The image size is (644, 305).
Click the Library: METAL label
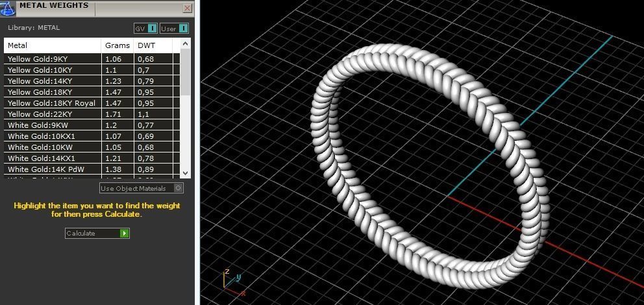tap(34, 28)
